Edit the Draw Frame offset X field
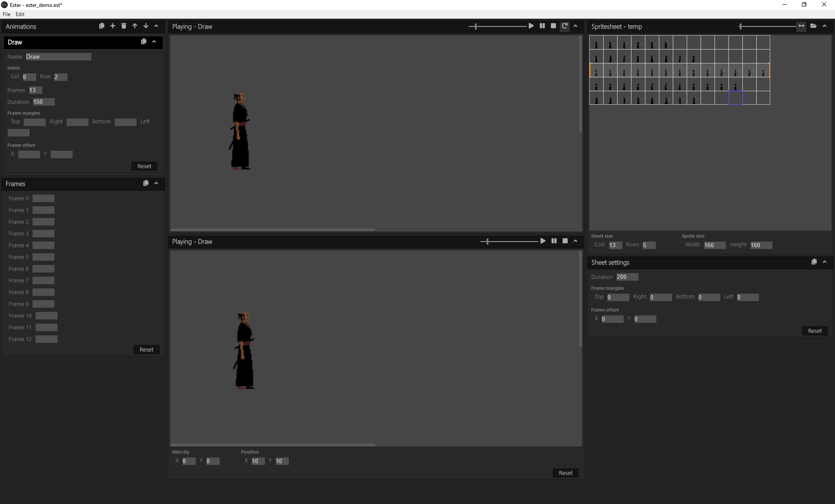This screenshot has height=504, width=835. click(x=29, y=154)
